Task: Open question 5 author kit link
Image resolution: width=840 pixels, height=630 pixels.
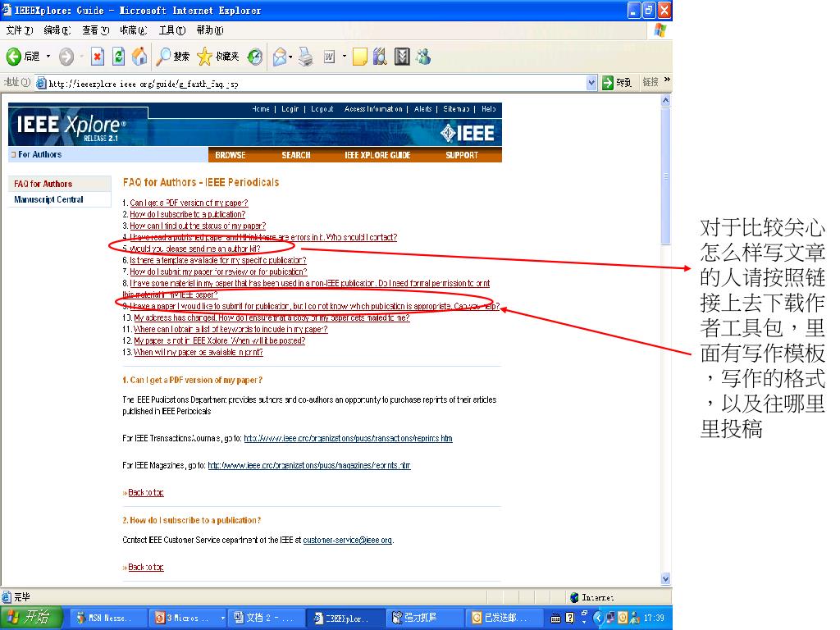Action: click(194, 249)
